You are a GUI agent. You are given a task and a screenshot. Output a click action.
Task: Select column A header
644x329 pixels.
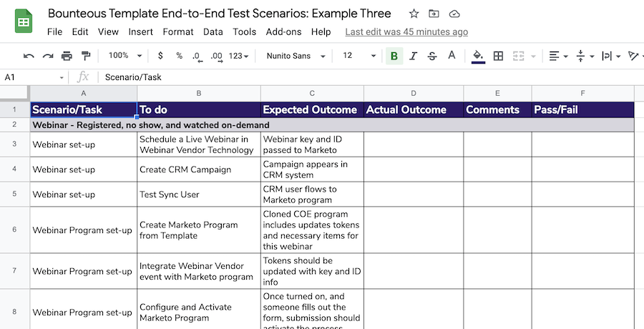(84, 93)
